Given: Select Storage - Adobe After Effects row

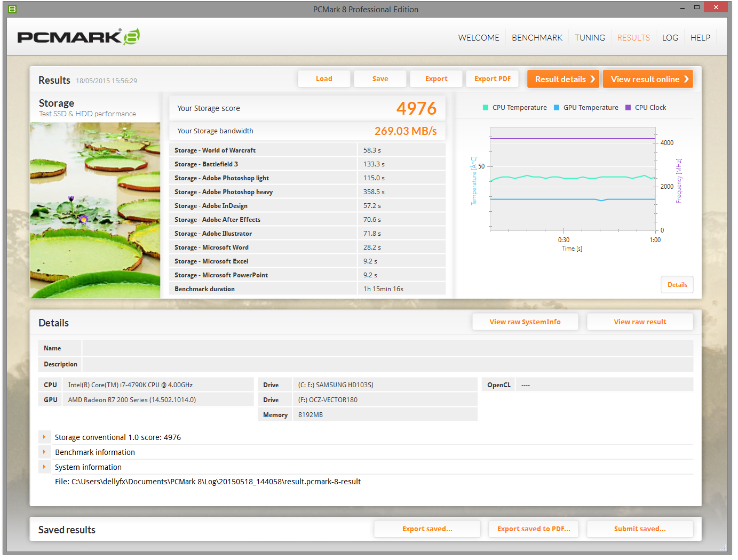Looking at the screenshot, I should click(x=307, y=220).
